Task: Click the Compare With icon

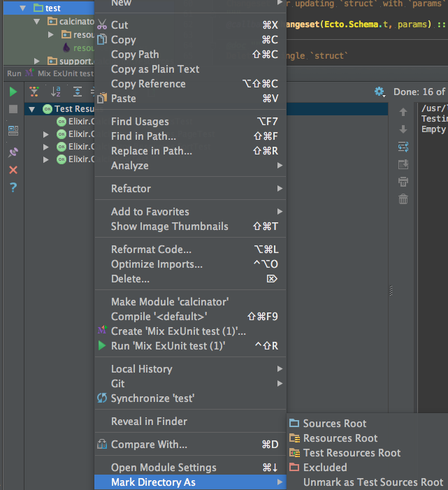Action: 102,444
